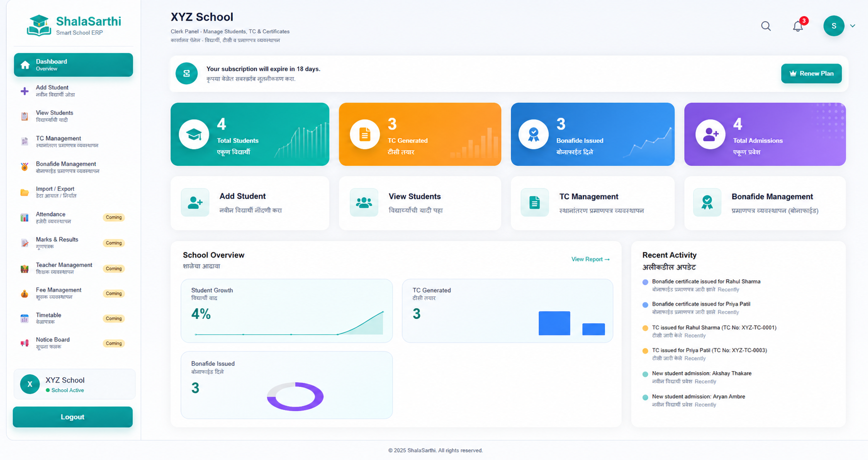868x460 pixels.
Task: Click the graduation cap icon on Total Students
Action: (194, 135)
